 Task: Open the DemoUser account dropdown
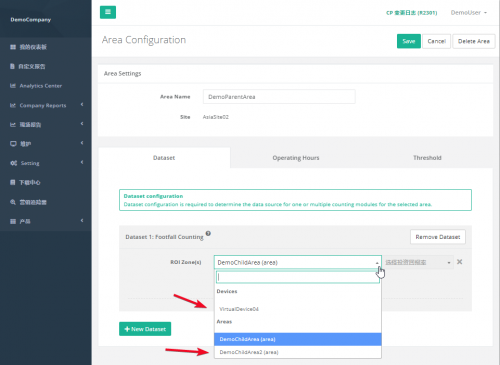pyautogui.click(x=469, y=13)
